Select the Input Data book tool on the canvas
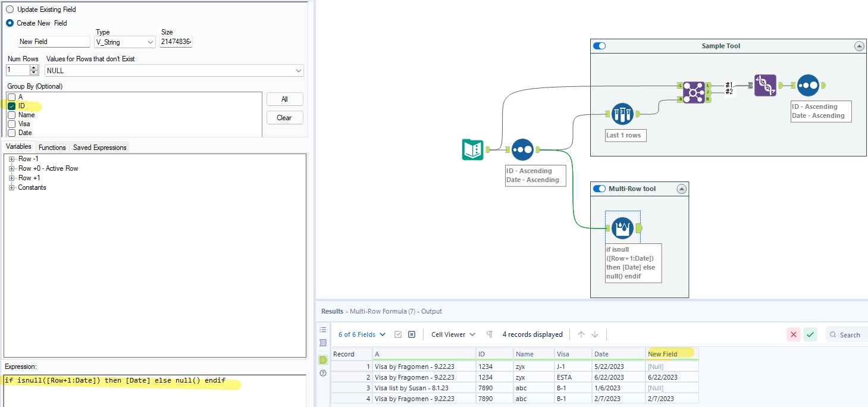Viewport: 868px width, 407px height. [x=473, y=149]
